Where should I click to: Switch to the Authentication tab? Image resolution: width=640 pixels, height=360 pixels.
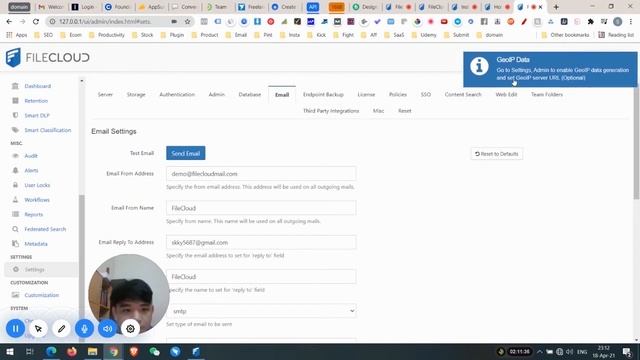tap(177, 94)
